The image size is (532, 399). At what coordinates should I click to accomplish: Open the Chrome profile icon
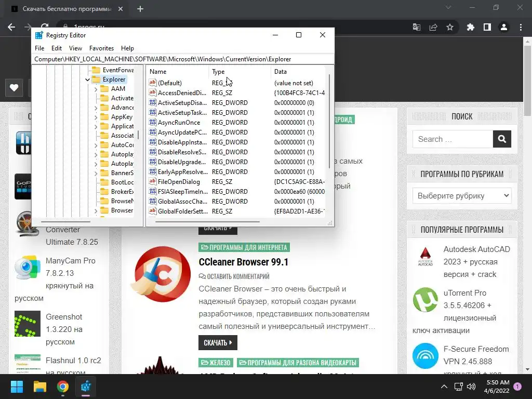click(x=504, y=27)
